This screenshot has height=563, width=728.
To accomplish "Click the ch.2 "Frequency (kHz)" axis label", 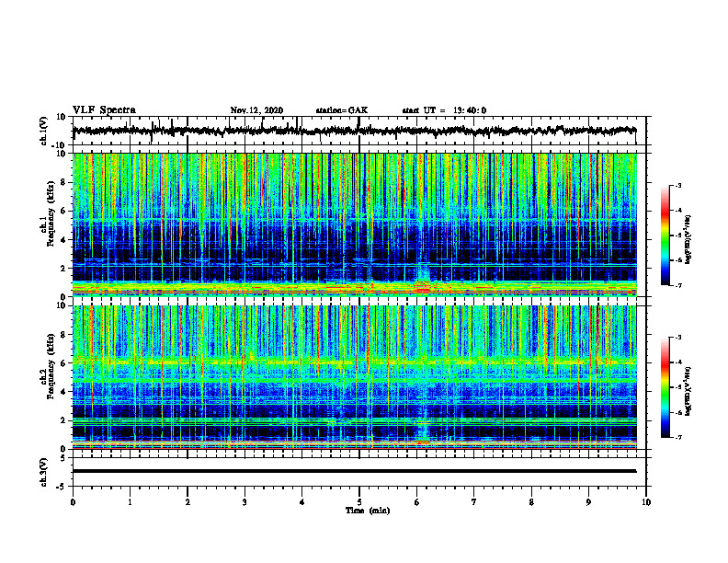I will pos(51,366).
